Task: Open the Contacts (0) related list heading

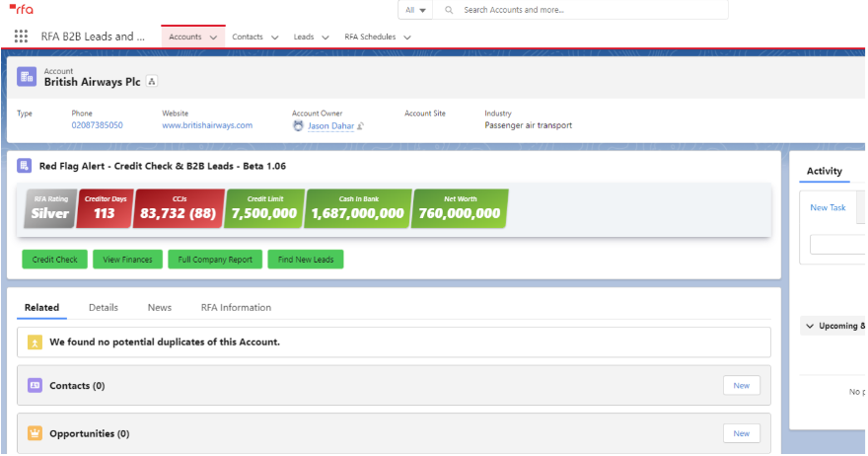Action: point(77,386)
